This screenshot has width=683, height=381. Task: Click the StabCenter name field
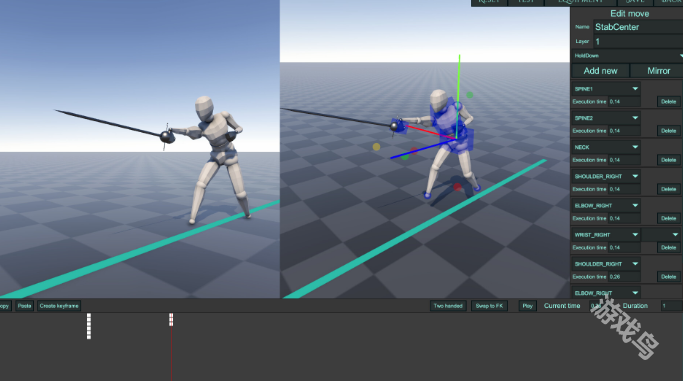(x=638, y=27)
